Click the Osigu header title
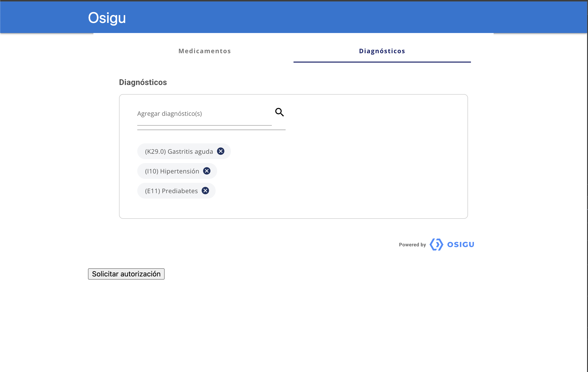Viewport: 588px width, 372px height. pyautogui.click(x=107, y=18)
